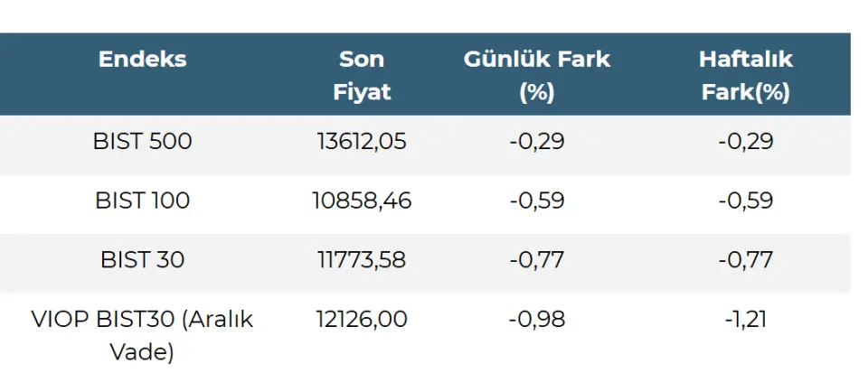Pick the VIOP BIST30 weekly change -1,21
868x392 pixels.
click(746, 320)
